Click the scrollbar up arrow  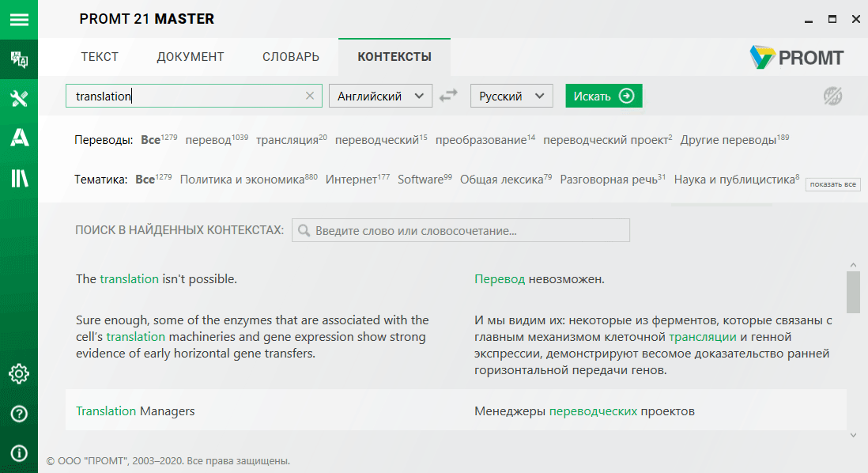(853, 265)
